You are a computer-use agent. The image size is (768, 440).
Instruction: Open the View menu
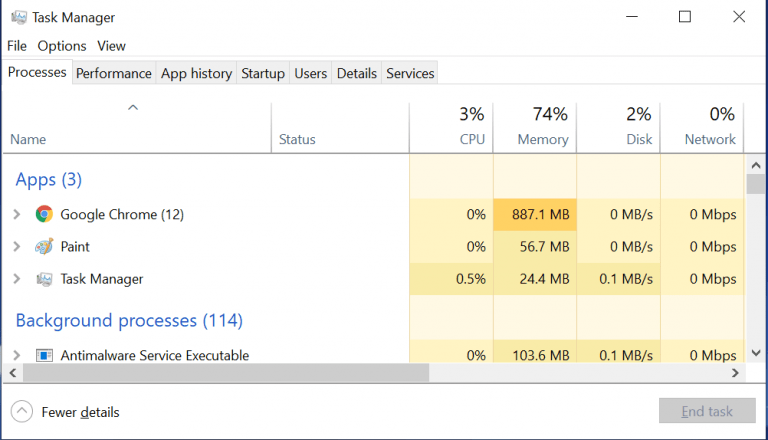(111, 46)
